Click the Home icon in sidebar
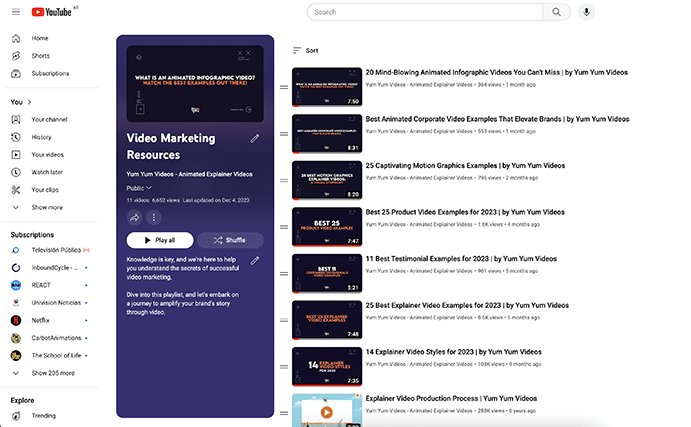The width and height of the screenshot is (691, 427). (16, 38)
